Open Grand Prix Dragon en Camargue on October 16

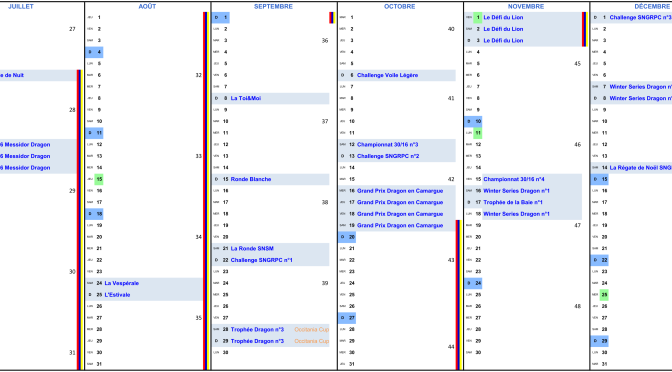(x=400, y=191)
